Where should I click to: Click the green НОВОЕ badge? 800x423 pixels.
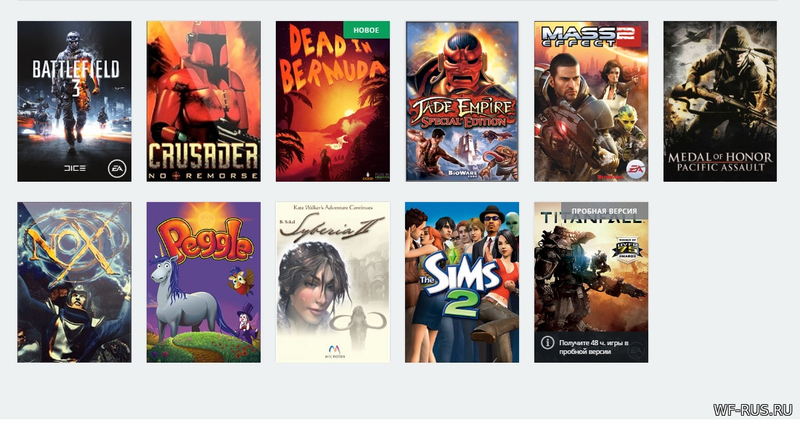tap(366, 30)
